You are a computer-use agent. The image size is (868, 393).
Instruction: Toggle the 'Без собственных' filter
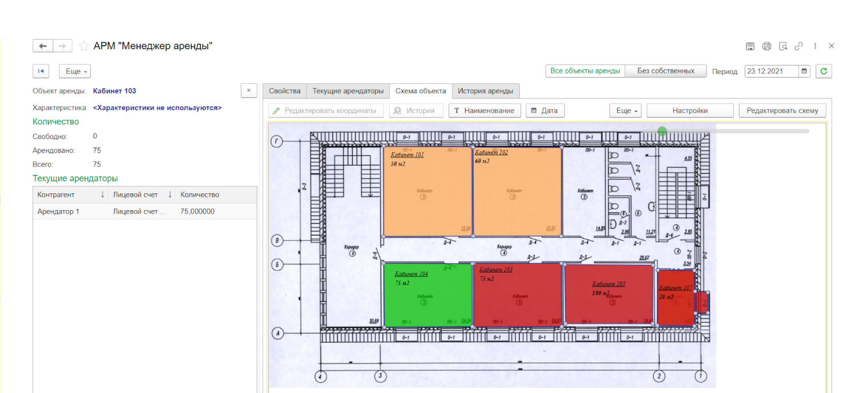pyautogui.click(x=666, y=71)
